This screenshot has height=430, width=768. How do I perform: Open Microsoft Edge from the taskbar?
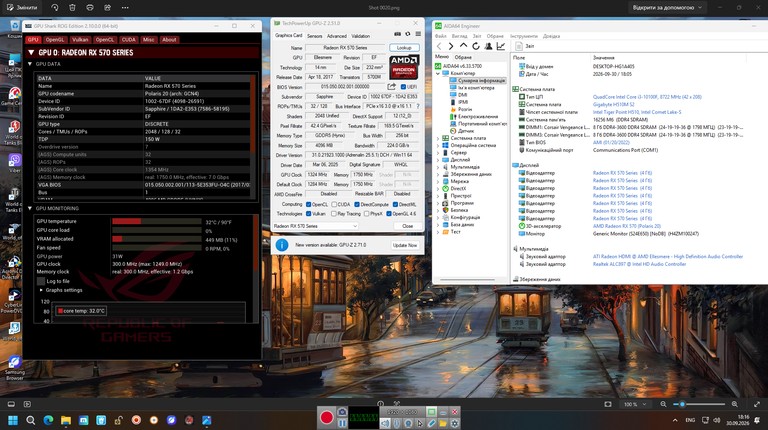tap(48, 420)
